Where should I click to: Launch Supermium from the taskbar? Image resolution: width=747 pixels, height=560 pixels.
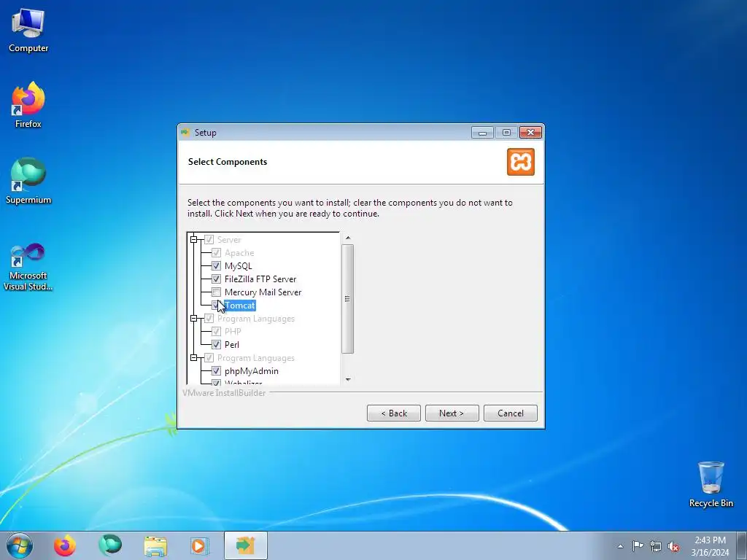pos(110,545)
